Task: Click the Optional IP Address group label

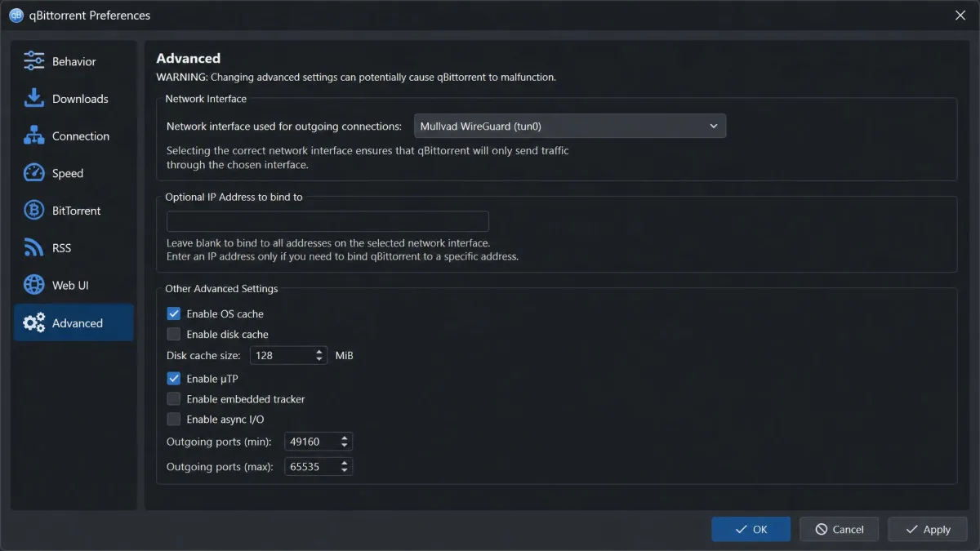Action: (234, 197)
